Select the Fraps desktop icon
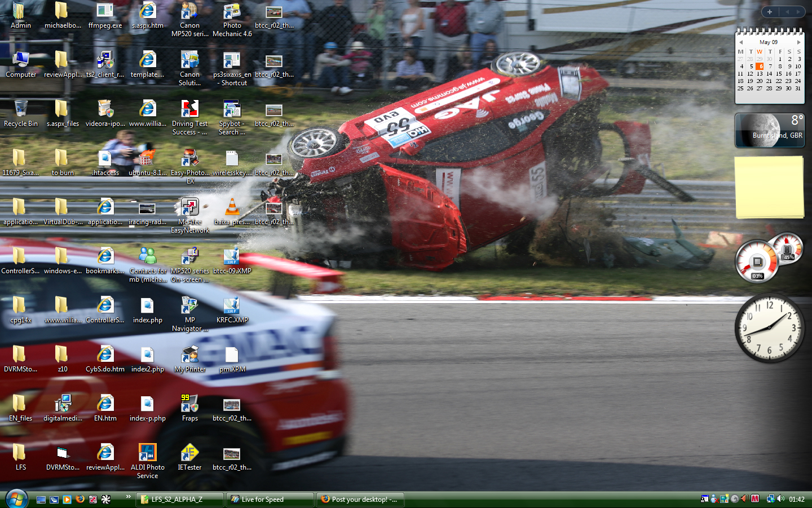Screen dimensions: 812x508 189,409
